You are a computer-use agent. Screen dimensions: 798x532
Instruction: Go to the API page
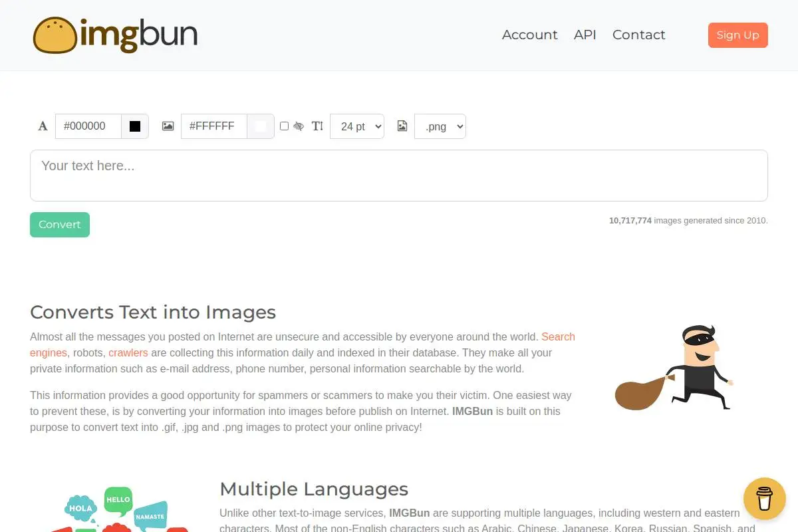tap(585, 35)
